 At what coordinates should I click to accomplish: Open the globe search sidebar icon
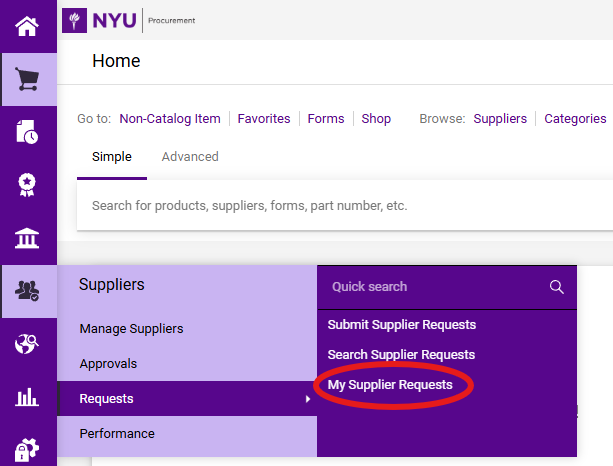[28, 344]
